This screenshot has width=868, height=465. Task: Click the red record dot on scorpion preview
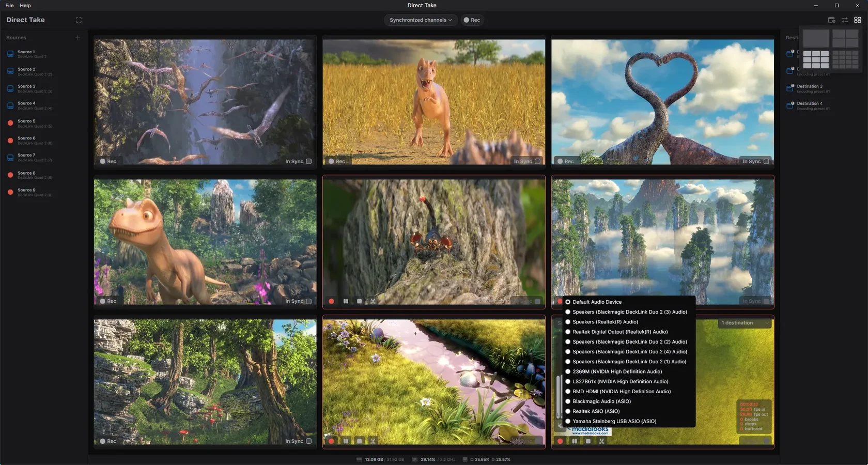(x=331, y=301)
